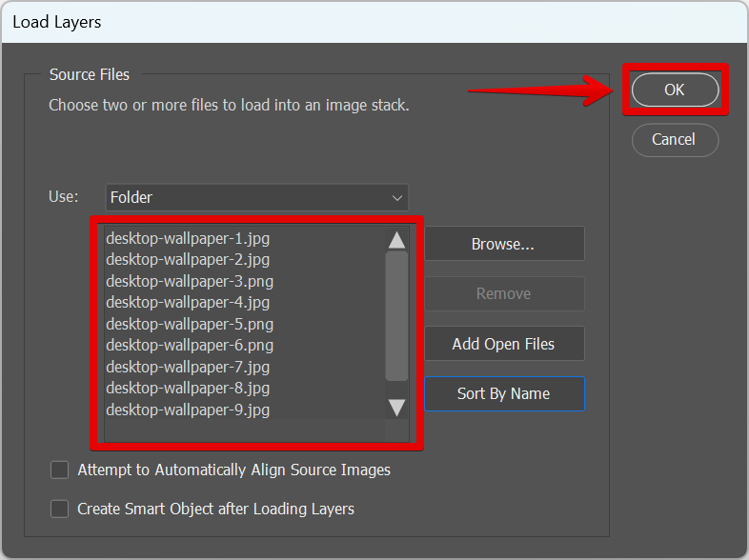This screenshot has width=749, height=560.
Task: Click the file list scroll down arrow
Action: point(397,408)
